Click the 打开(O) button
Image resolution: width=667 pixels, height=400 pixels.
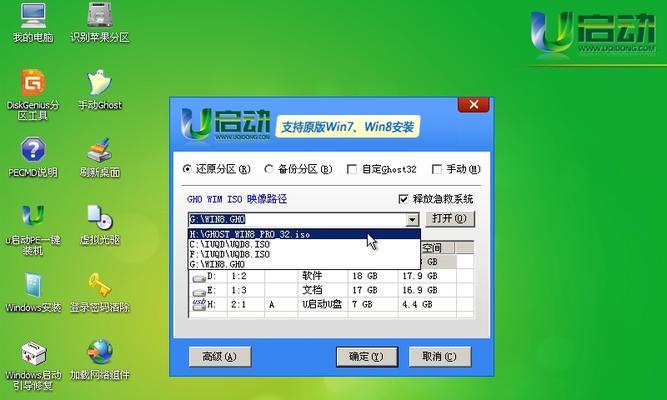coord(450,219)
